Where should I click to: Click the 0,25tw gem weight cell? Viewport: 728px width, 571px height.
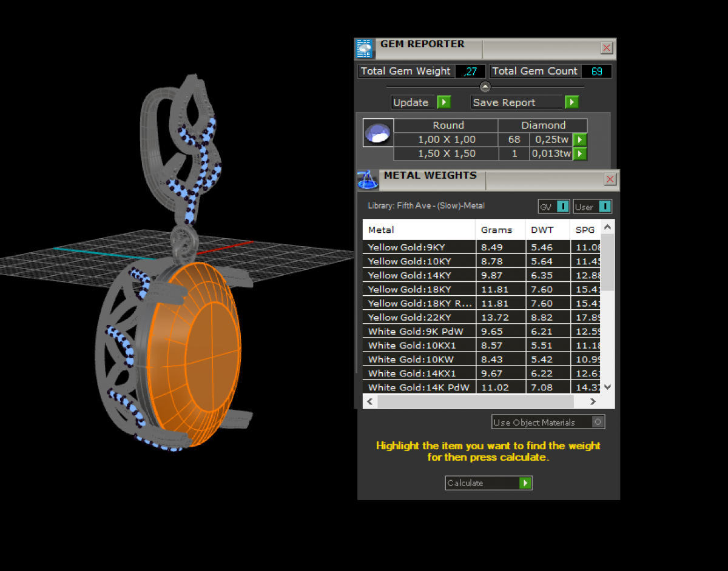coord(551,140)
